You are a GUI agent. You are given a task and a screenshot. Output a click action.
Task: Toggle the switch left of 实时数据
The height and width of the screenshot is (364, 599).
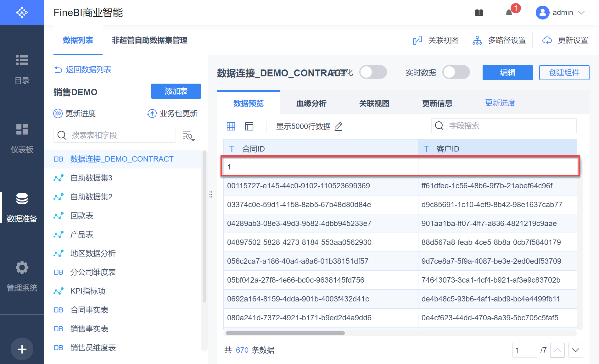[373, 72]
